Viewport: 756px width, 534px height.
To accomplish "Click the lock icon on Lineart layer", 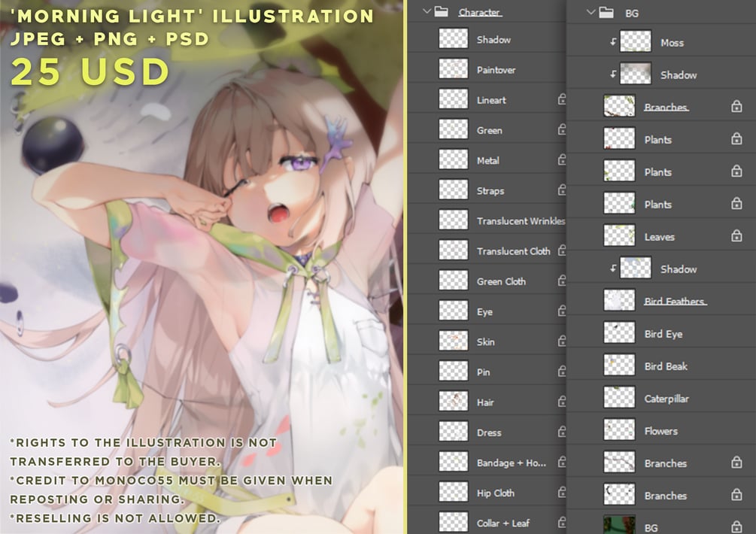I will point(562,100).
